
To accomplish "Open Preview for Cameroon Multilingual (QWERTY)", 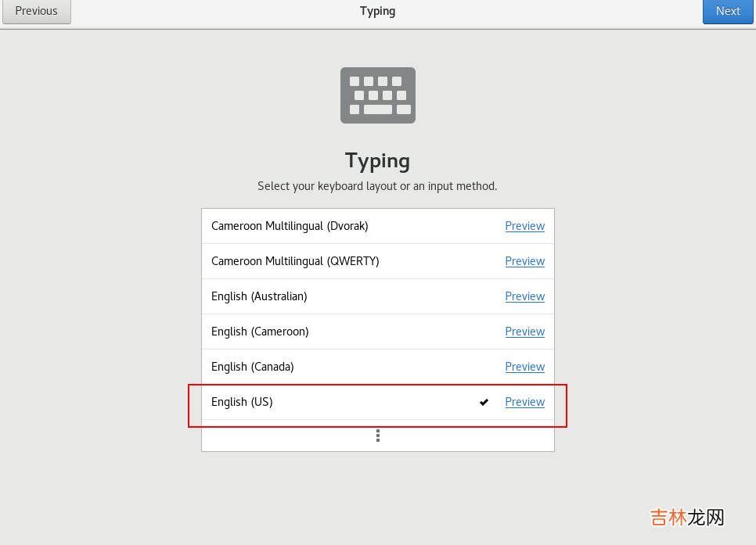I will (524, 261).
